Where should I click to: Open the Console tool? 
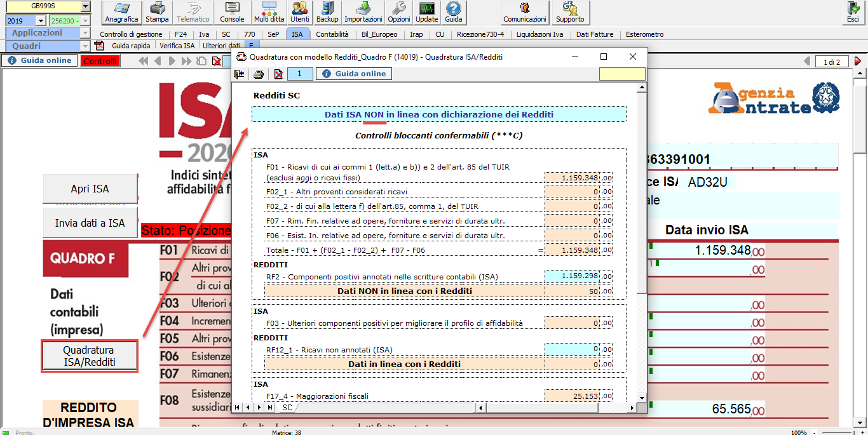(x=232, y=12)
